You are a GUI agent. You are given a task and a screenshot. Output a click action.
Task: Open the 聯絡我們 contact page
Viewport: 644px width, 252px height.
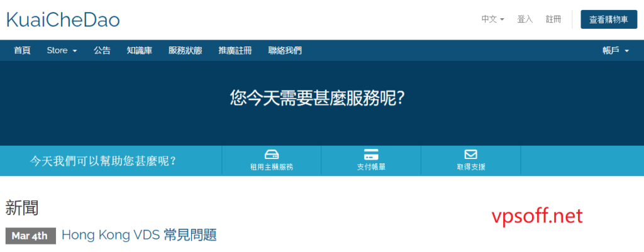(284, 50)
